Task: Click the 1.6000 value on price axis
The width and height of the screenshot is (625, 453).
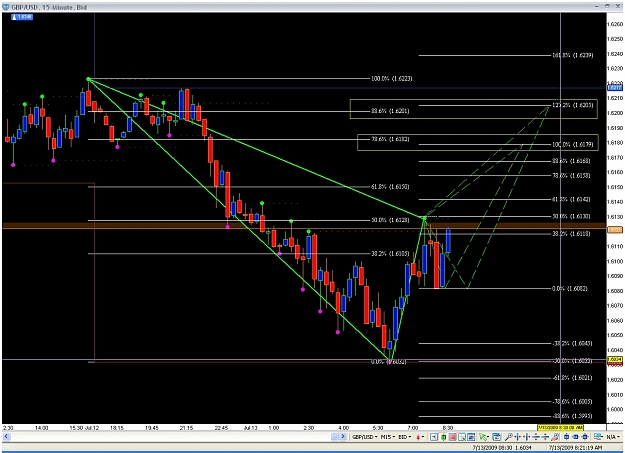Action: (614, 409)
